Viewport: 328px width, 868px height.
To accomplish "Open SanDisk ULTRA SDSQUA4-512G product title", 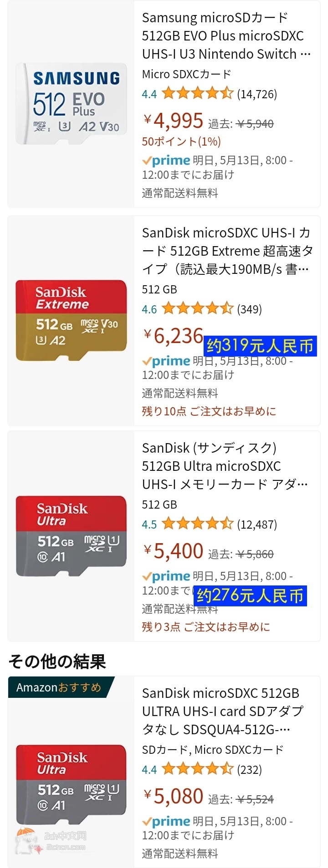I will coord(222,711).
